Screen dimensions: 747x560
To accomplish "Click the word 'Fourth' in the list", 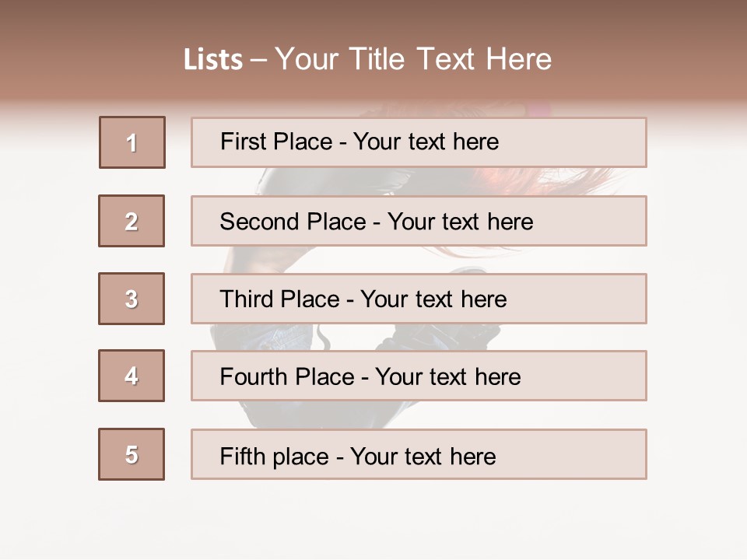I will tap(254, 377).
